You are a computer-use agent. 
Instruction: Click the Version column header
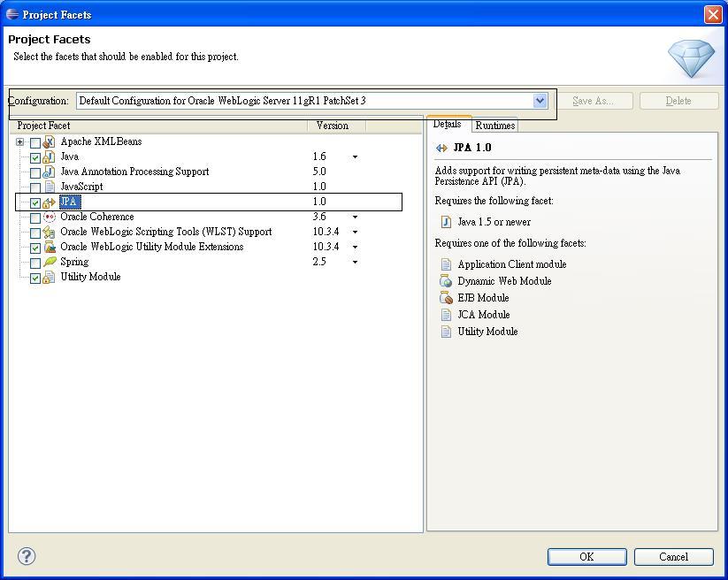[337, 126]
